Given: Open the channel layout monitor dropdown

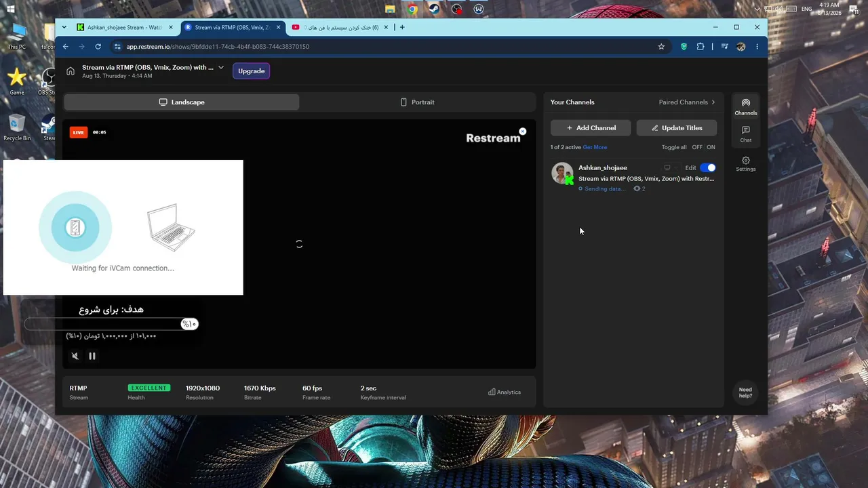Looking at the screenshot, I should (x=669, y=167).
